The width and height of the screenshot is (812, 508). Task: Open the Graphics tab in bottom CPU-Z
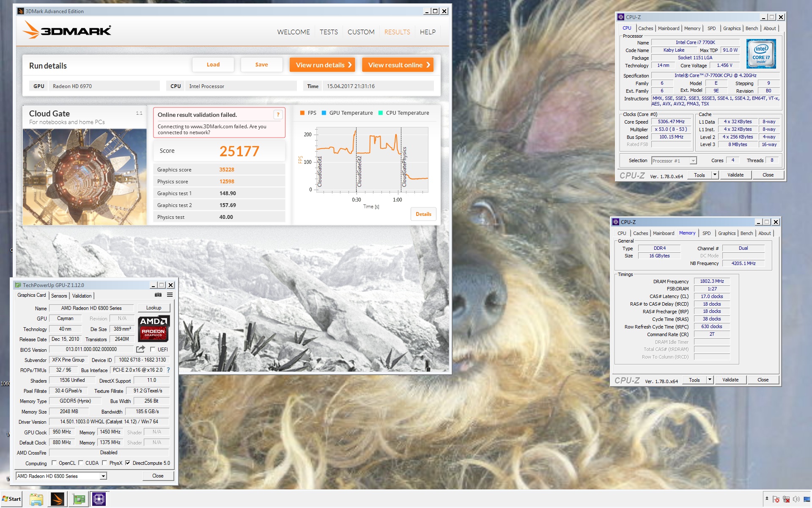tap(727, 233)
